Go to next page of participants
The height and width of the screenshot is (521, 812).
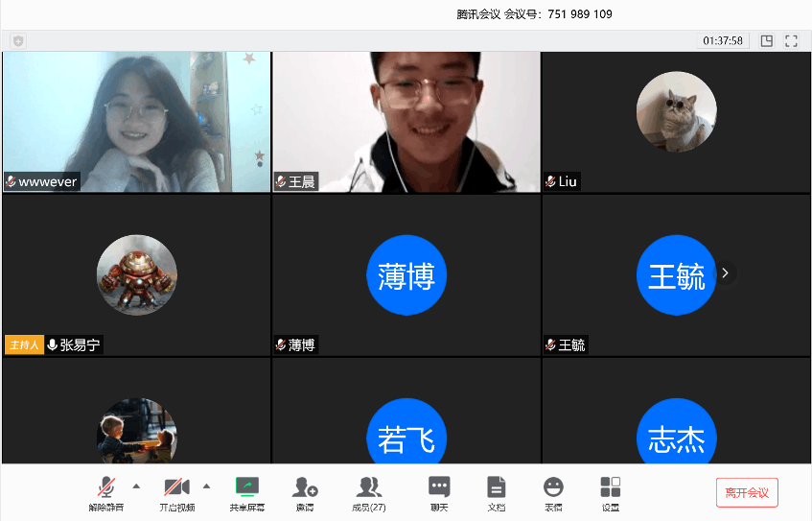pos(726,273)
